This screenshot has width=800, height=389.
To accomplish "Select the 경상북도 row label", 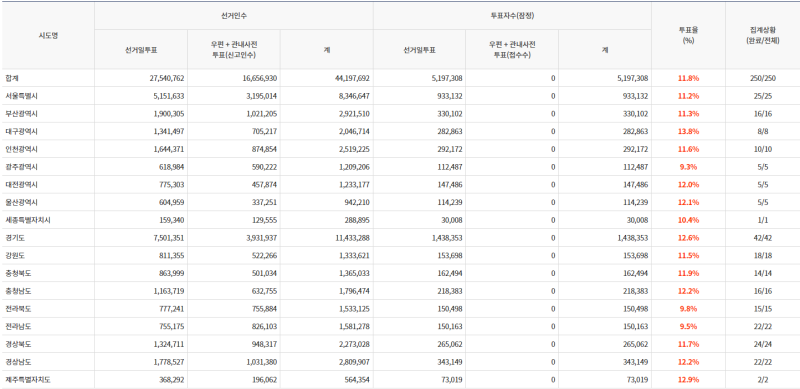I will pos(18,344).
